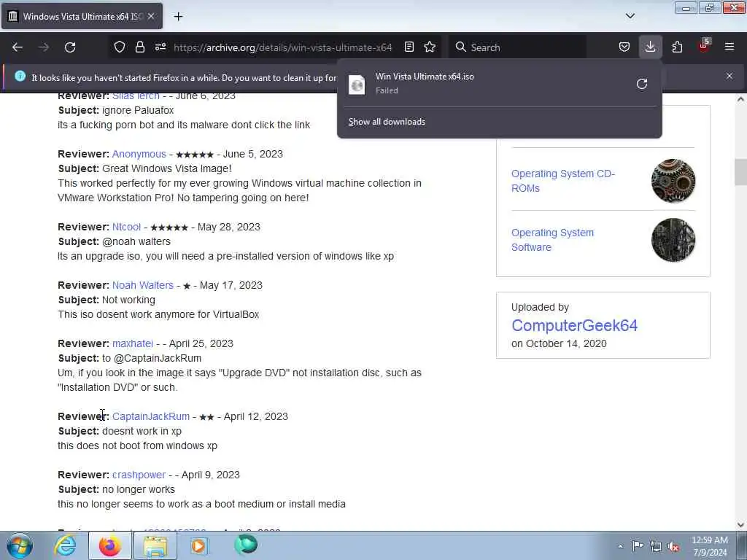
Task: Open the Firefox application menu
Action: tap(729, 47)
